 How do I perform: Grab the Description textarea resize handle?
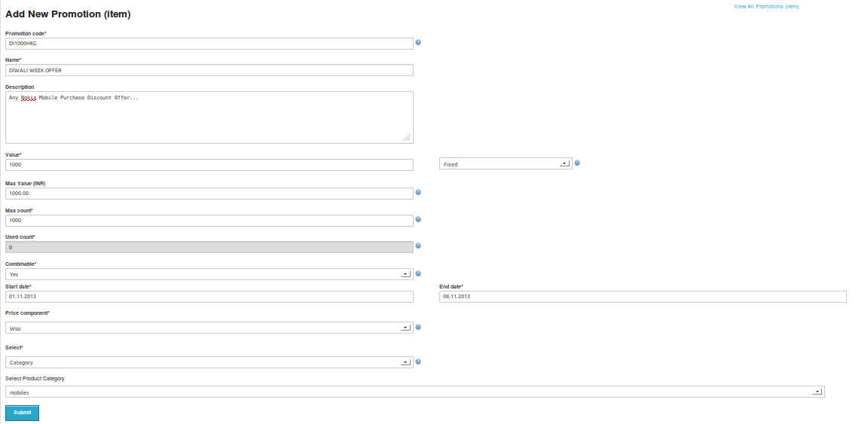pyautogui.click(x=407, y=137)
